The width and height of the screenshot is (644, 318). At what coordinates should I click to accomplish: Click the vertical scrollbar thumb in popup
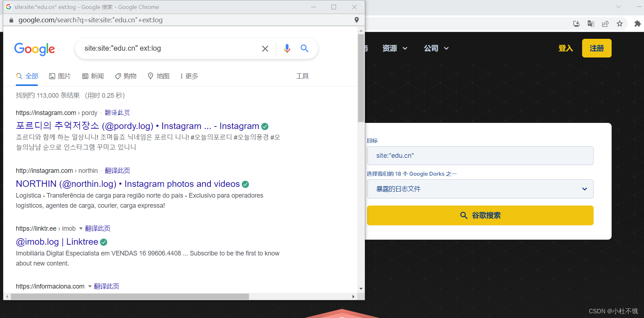tap(361, 78)
